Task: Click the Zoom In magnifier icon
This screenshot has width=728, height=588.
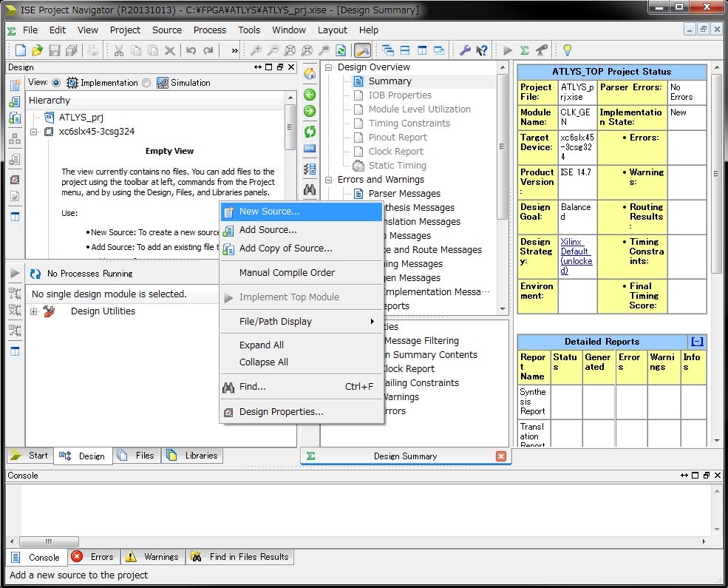Action: coord(256,50)
